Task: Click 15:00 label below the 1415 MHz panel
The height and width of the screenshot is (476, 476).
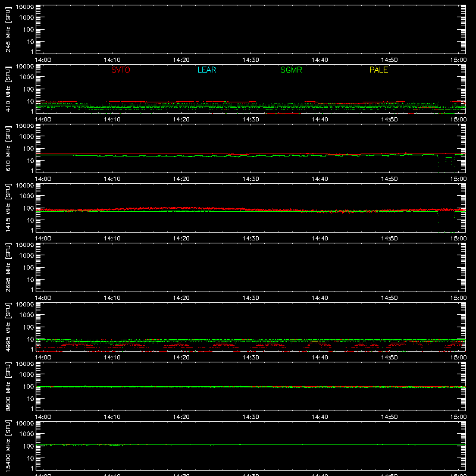Action: click(458, 239)
